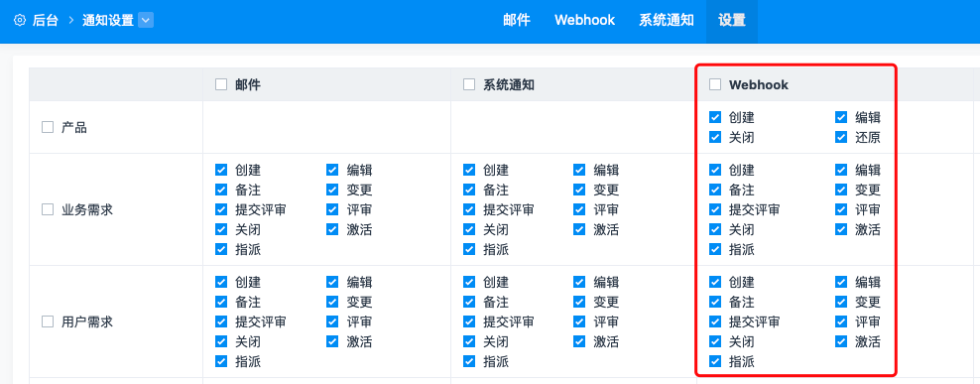Tick the 业务需求 row checkbox
This screenshot has width=980, height=384.
(x=48, y=209)
